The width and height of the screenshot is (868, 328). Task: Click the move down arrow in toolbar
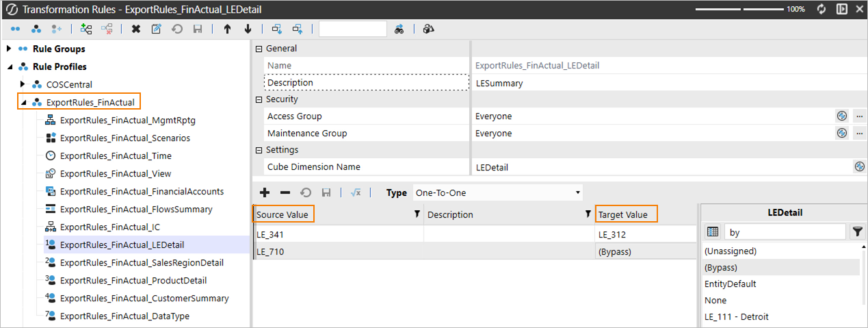point(248,29)
